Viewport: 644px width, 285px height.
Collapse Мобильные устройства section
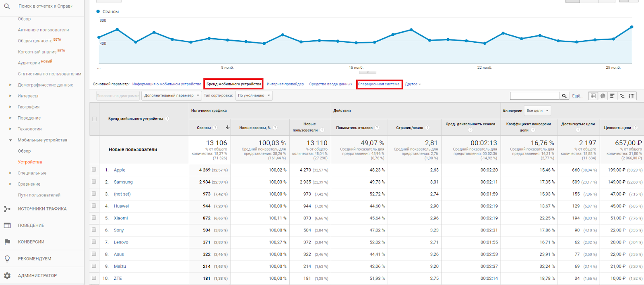10,140
